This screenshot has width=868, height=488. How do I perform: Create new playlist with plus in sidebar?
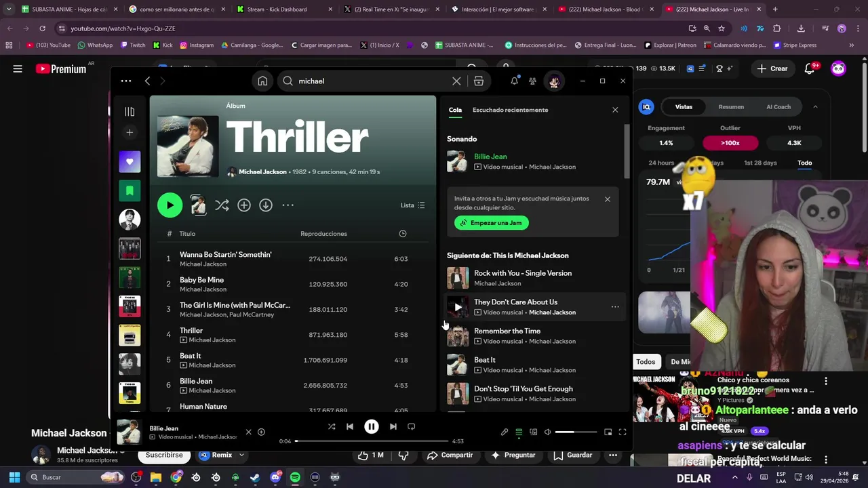130,132
